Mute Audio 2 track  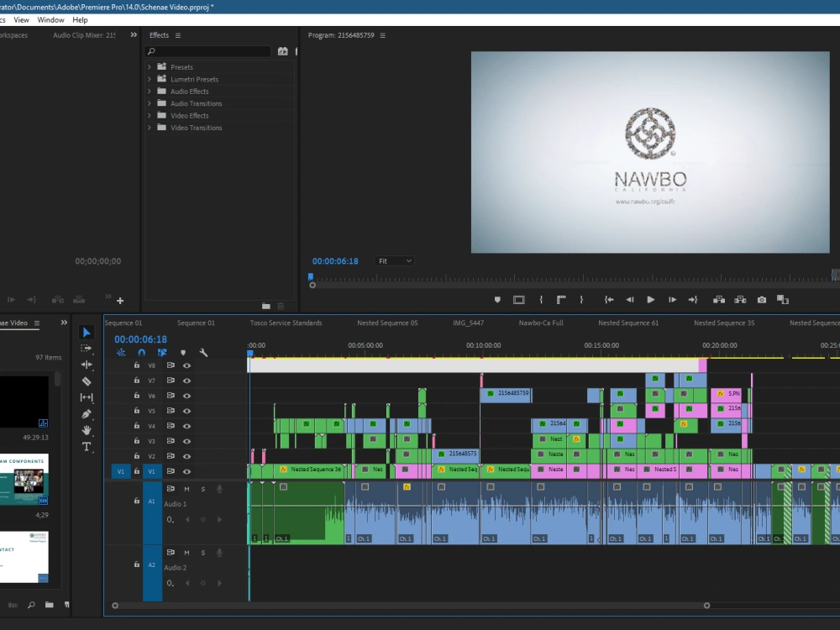pos(187,553)
